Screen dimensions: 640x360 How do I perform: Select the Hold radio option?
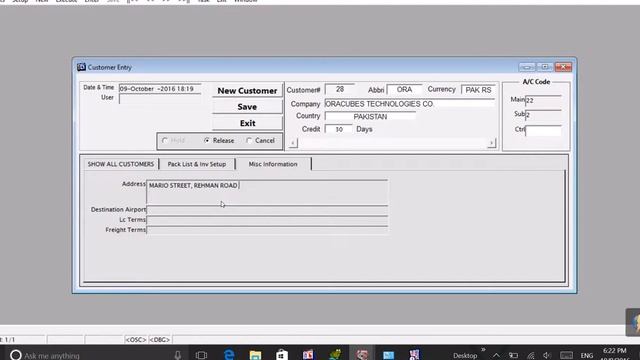[174, 140]
